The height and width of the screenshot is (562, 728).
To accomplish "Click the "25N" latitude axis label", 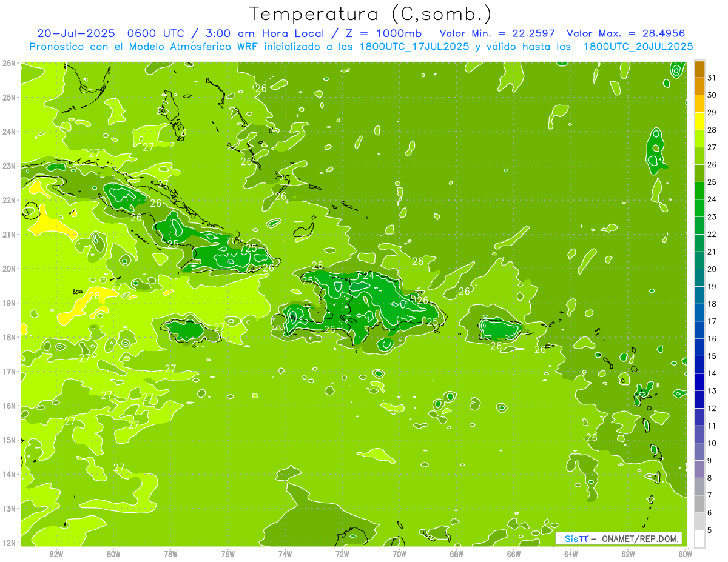I will pyautogui.click(x=8, y=97).
